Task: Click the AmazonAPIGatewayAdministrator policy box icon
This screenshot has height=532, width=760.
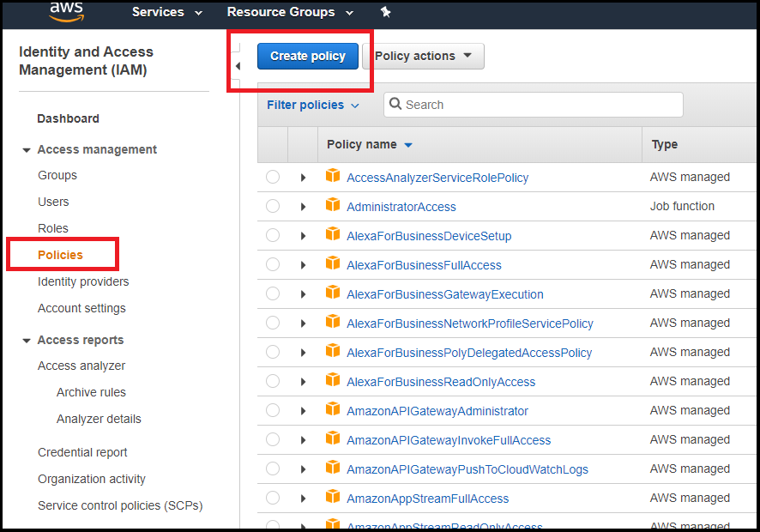Action: [x=333, y=410]
